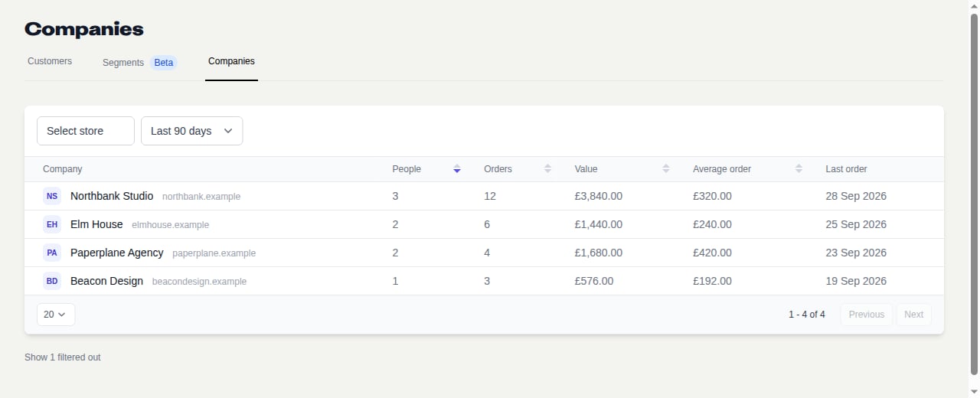Open the Last 90 days dropdown

(x=191, y=131)
